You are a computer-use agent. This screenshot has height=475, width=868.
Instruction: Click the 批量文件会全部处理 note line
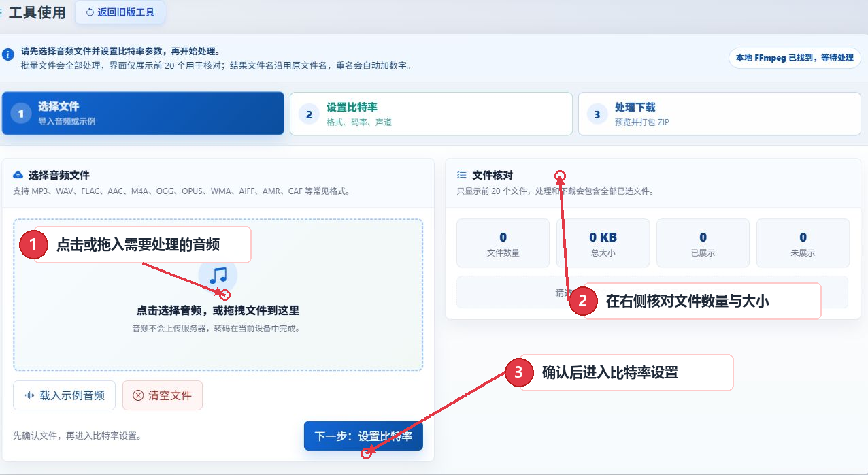216,66
